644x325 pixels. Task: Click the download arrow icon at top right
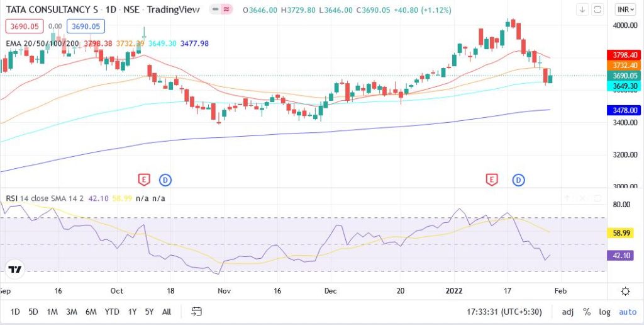582,10
